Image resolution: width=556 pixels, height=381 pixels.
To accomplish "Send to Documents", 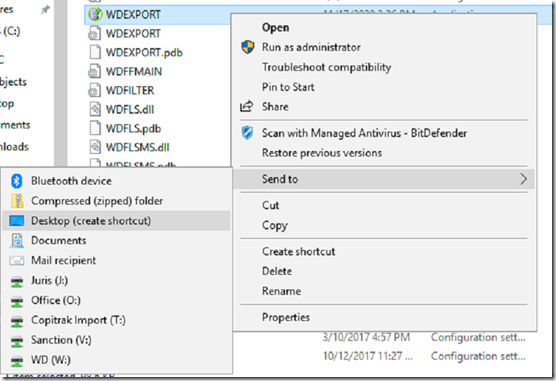I will [59, 241].
